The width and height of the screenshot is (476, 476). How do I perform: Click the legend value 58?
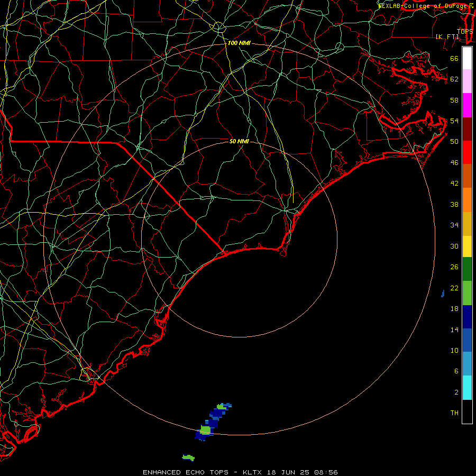tap(454, 100)
